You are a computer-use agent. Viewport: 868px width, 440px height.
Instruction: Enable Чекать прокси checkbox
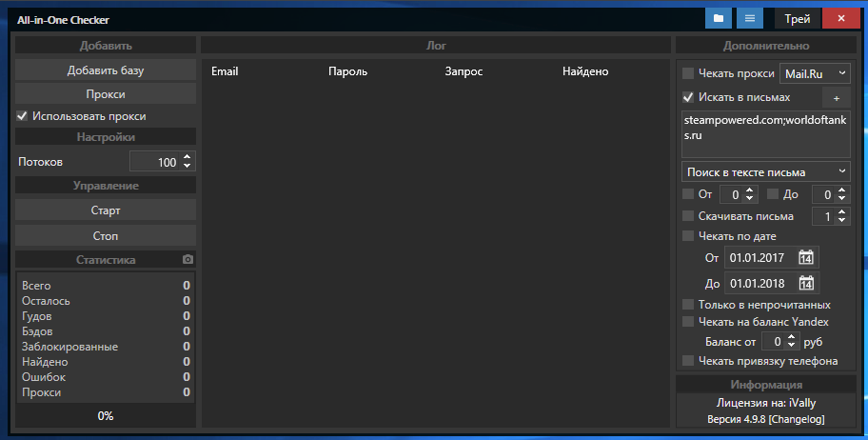[689, 73]
